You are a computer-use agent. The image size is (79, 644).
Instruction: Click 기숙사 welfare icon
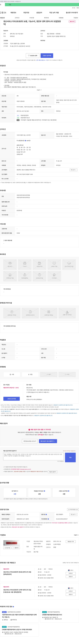coord(25,264)
